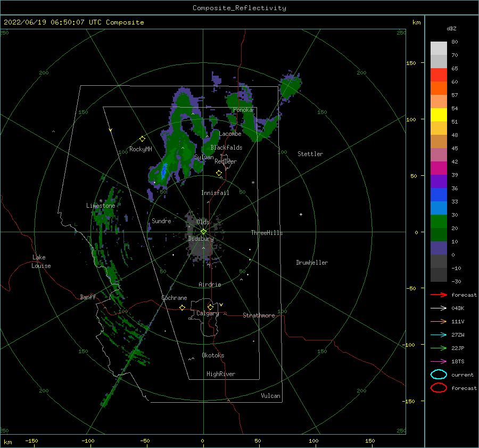Click the Innisfail city label
Viewport: 479px width, 448px height.
tap(215, 193)
